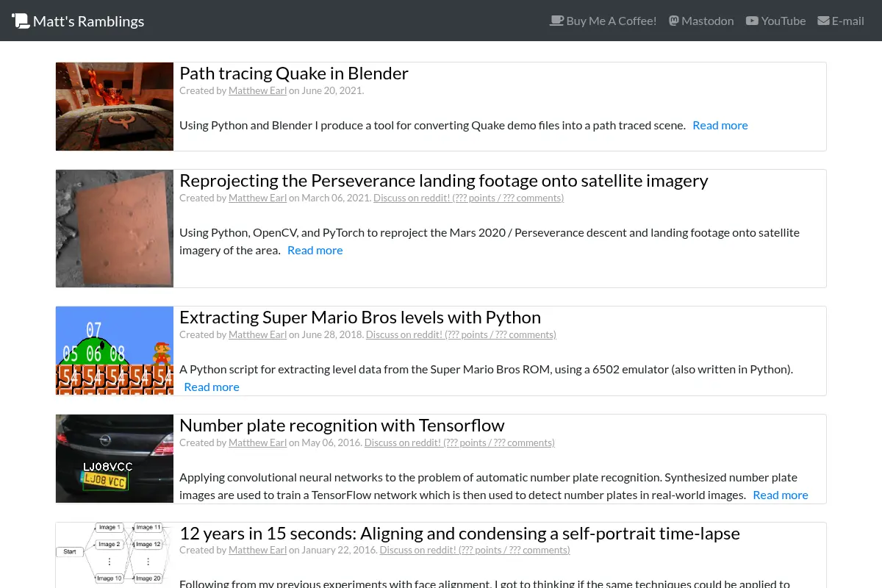Open the Buy Me A Coffee! nav item
882x588 pixels.
click(603, 21)
